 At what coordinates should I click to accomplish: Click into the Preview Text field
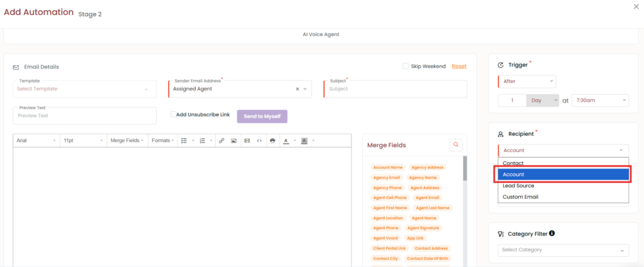pyautogui.click(x=85, y=116)
